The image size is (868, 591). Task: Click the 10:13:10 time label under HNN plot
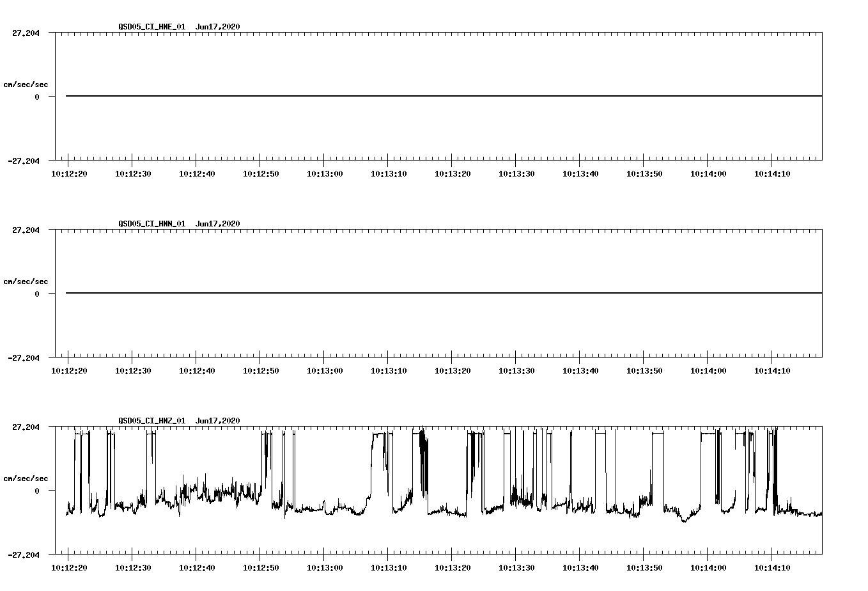[389, 371]
